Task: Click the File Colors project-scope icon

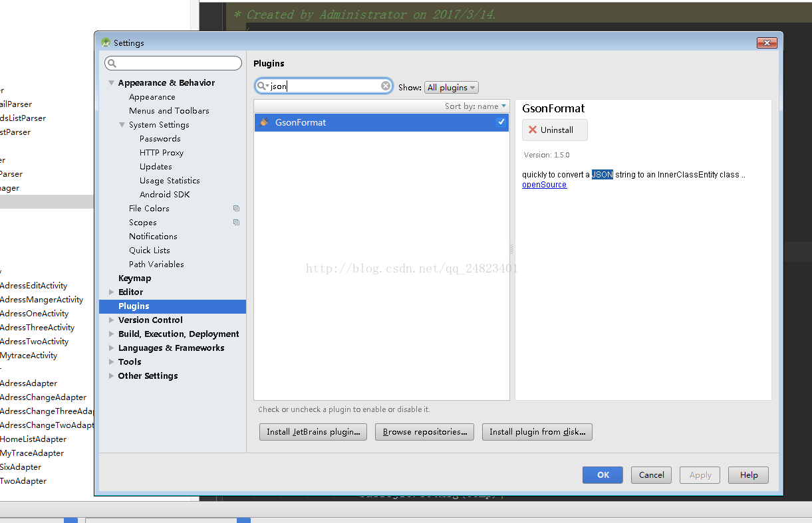Action: click(236, 209)
